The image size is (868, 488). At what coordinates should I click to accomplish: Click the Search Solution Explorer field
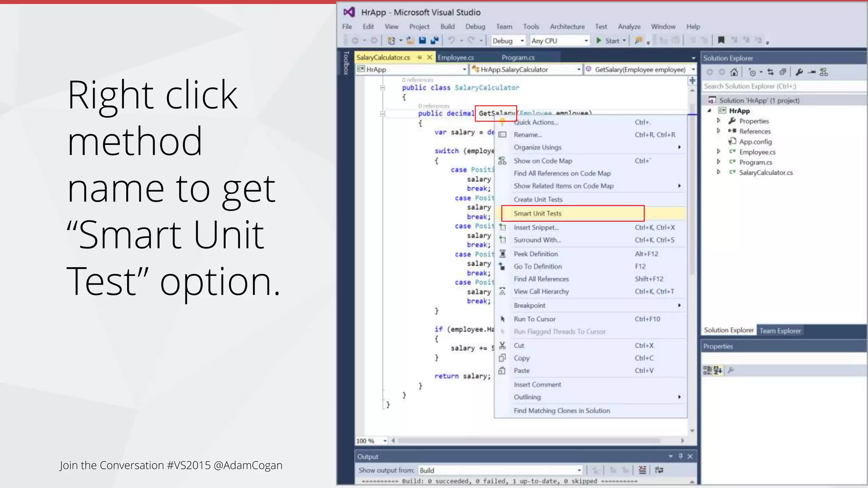tap(784, 86)
